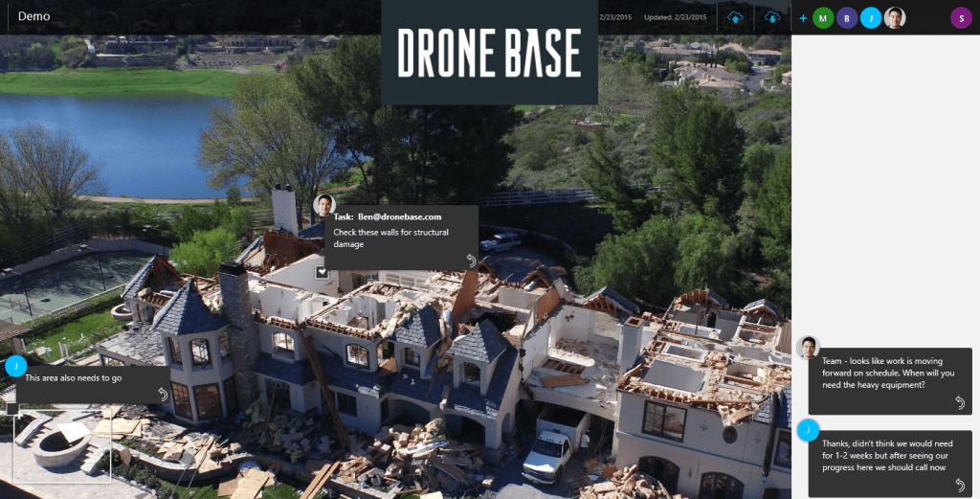Select the 'Check these walls for structural damage' text
The width and height of the screenshot is (980, 499).
(390, 238)
